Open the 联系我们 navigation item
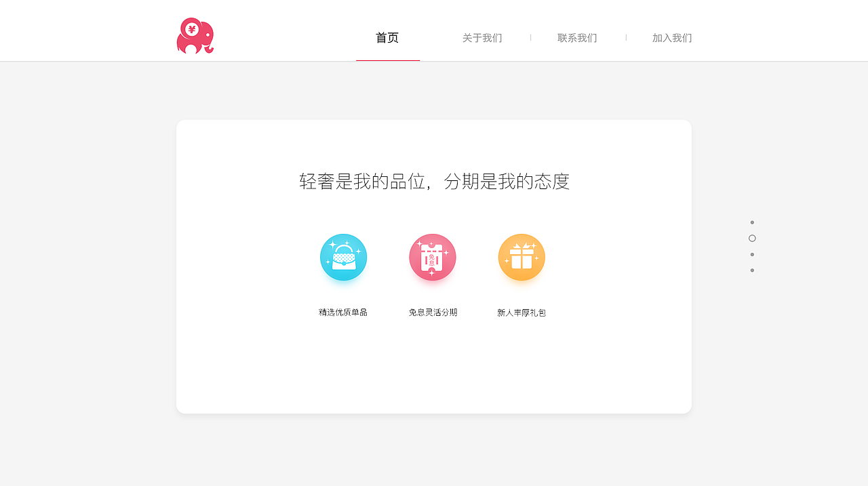 576,38
